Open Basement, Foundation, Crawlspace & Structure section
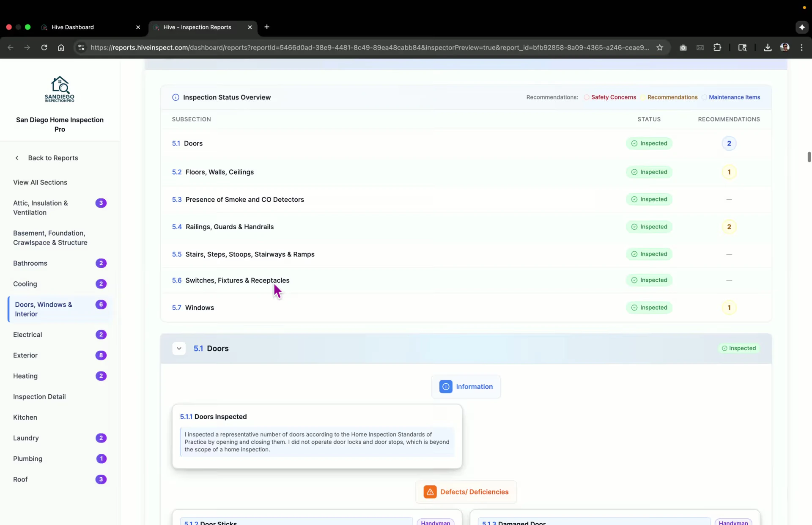The height and width of the screenshot is (525, 812). (x=60, y=238)
